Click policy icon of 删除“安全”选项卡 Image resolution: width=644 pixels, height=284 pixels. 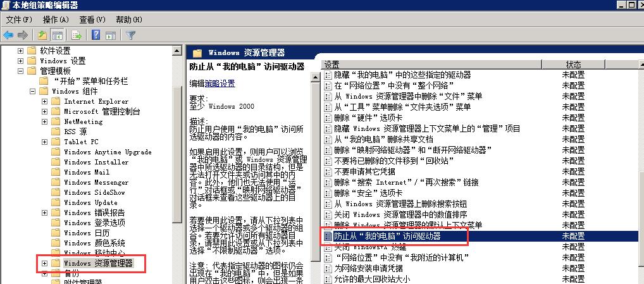(328, 193)
